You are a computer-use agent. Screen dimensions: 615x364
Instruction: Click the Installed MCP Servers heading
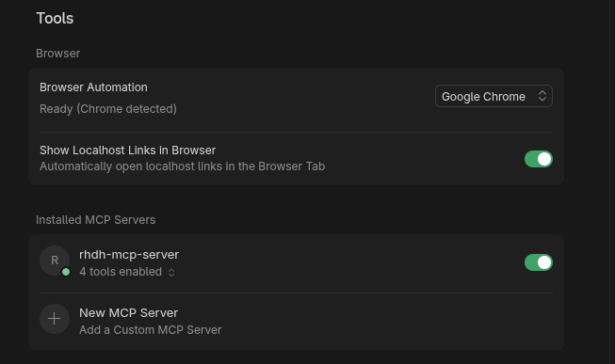click(95, 220)
